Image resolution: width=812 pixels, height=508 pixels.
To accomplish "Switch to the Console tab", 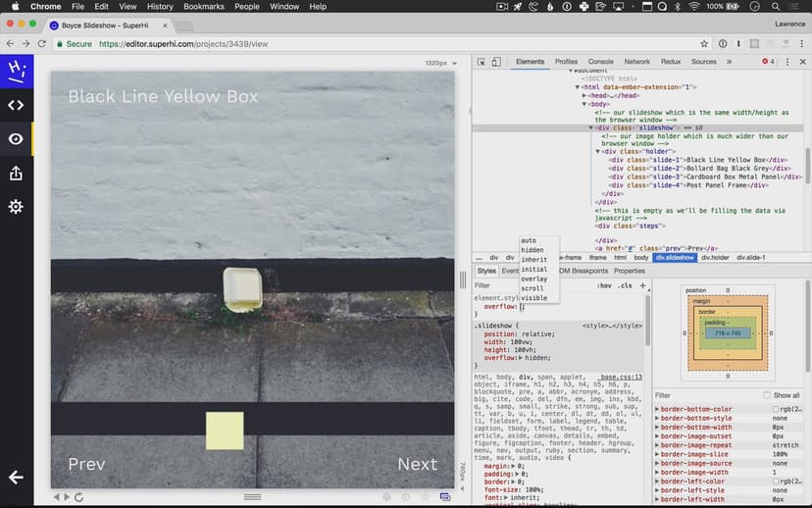I will click(x=600, y=62).
